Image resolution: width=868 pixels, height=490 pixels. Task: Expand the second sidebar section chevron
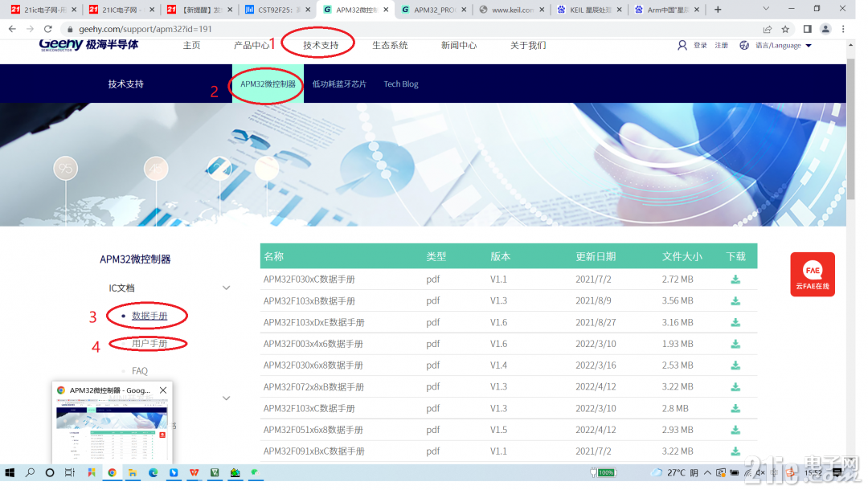pos(226,398)
